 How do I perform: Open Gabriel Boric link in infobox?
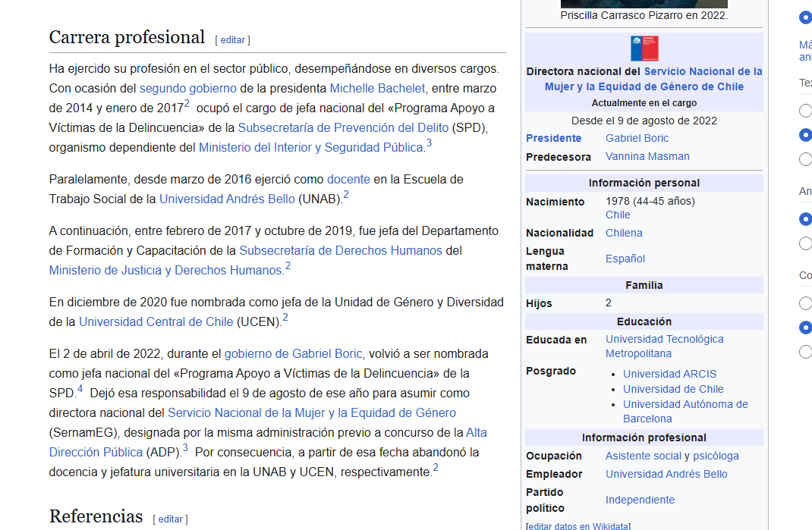637,139
